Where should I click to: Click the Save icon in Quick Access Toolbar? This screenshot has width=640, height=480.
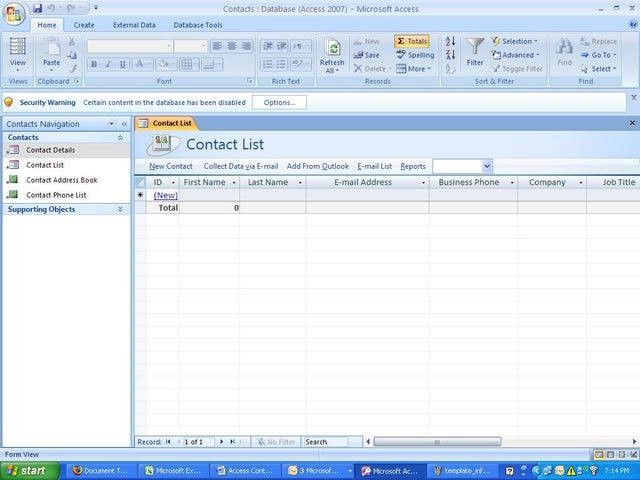[38, 8]
